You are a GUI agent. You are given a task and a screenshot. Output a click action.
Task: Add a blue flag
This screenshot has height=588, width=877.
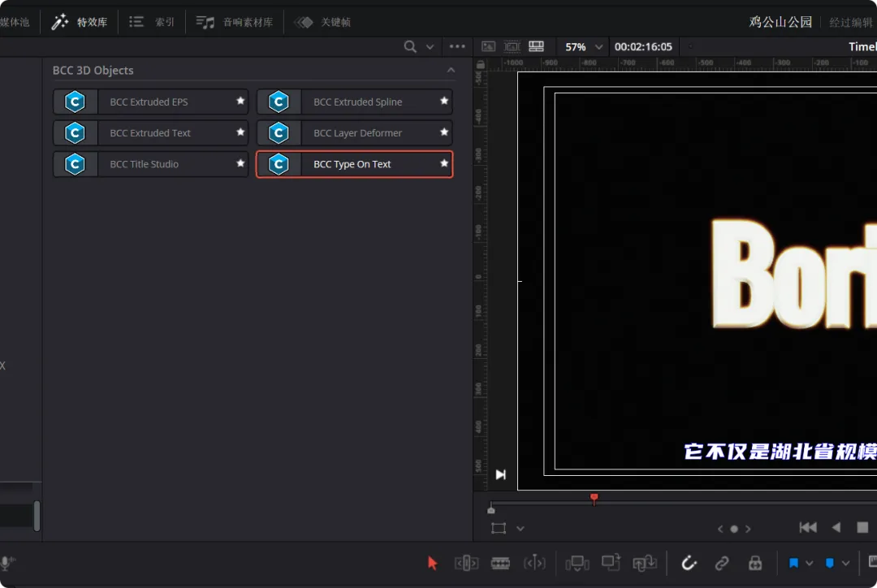(793, 563)
